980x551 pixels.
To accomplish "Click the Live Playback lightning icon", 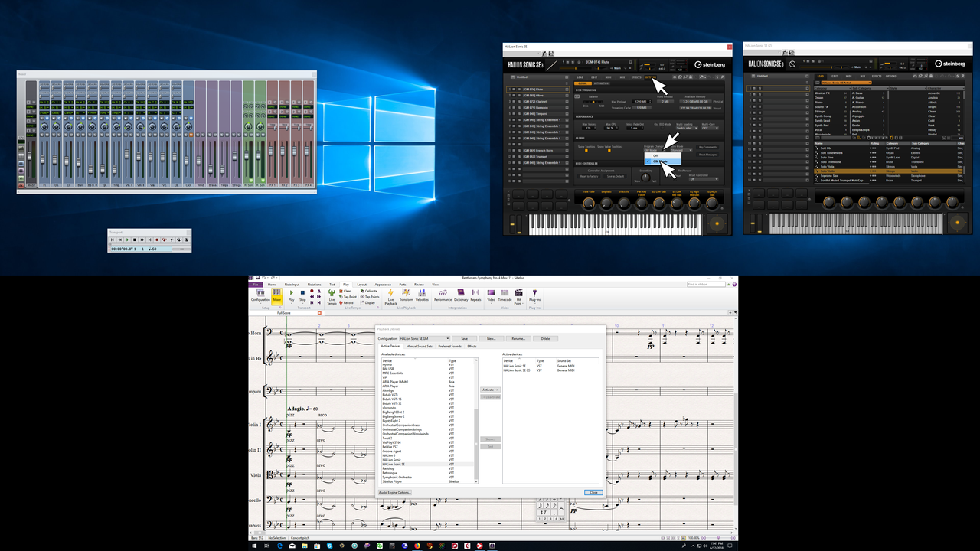I will click(390, 296).
